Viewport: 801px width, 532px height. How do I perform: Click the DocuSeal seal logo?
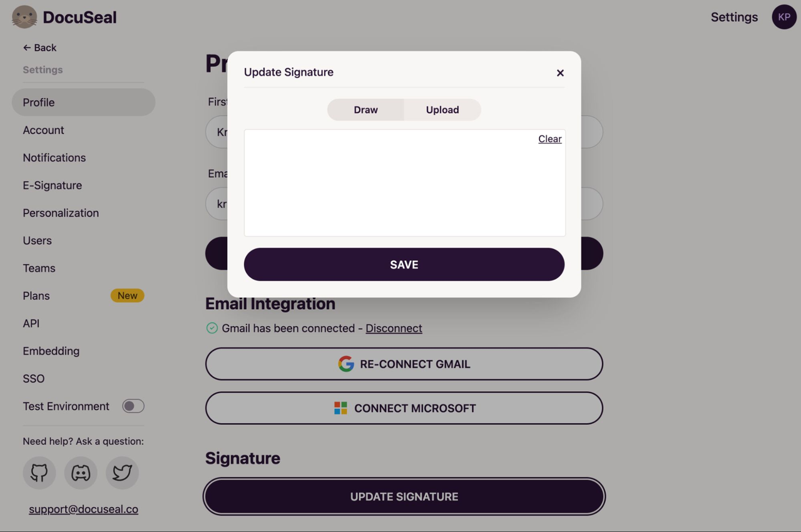pos(24,17)
